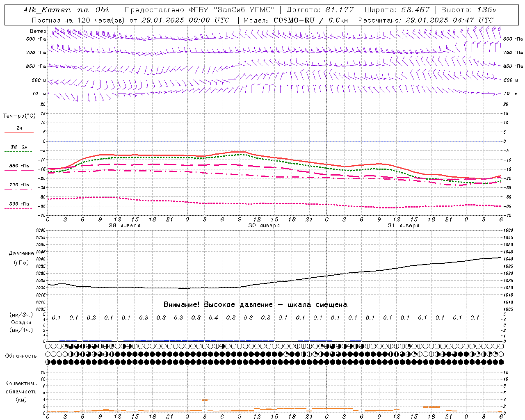Click the longitude value Долгота: 81.177
Image resolution: width=525 pixels, height=420 pixels.
[320, 10]
